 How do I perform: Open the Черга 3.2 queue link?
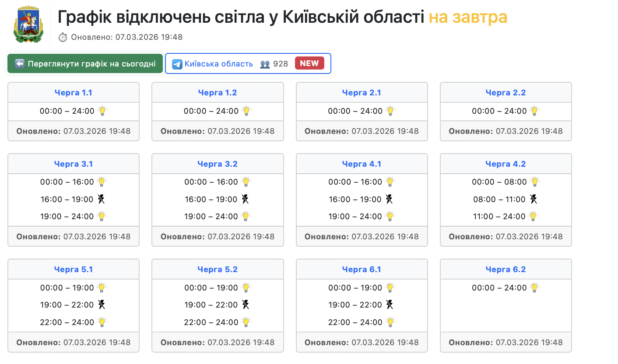[x=218, y=164]
